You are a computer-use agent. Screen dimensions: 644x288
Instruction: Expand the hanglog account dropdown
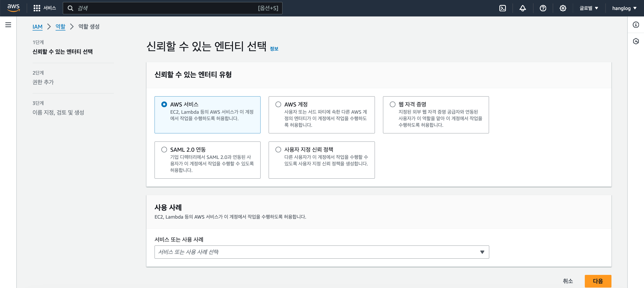point(624,8)
